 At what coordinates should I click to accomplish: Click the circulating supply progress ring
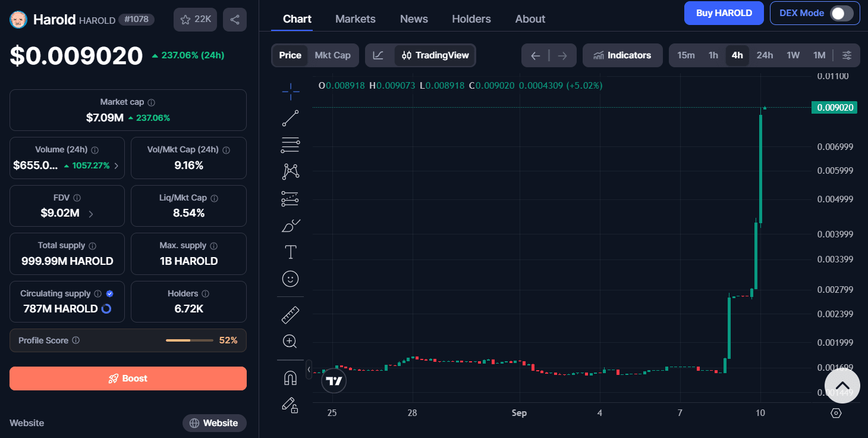tap(107, 309)
